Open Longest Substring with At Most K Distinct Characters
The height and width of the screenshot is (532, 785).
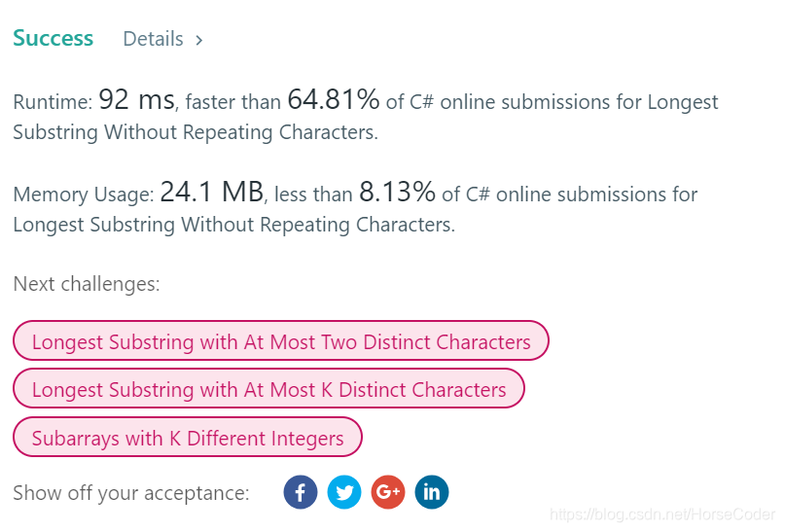[x=268, y=388]
